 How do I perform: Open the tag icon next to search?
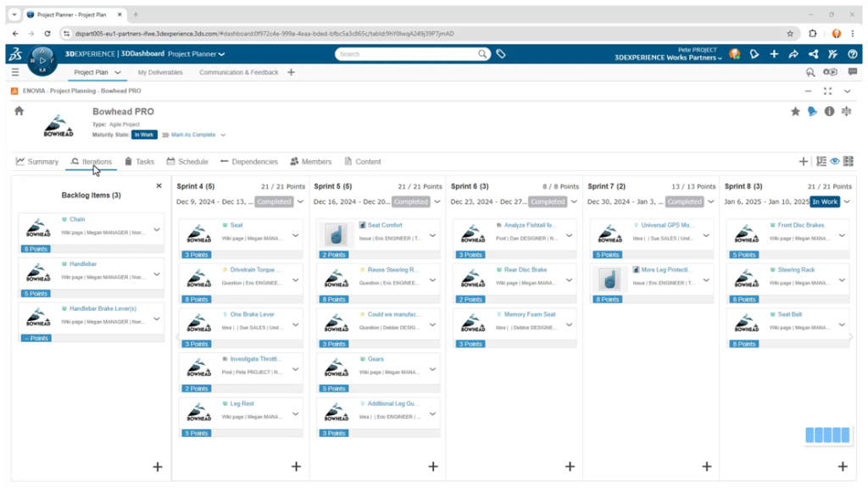point(501,54)
